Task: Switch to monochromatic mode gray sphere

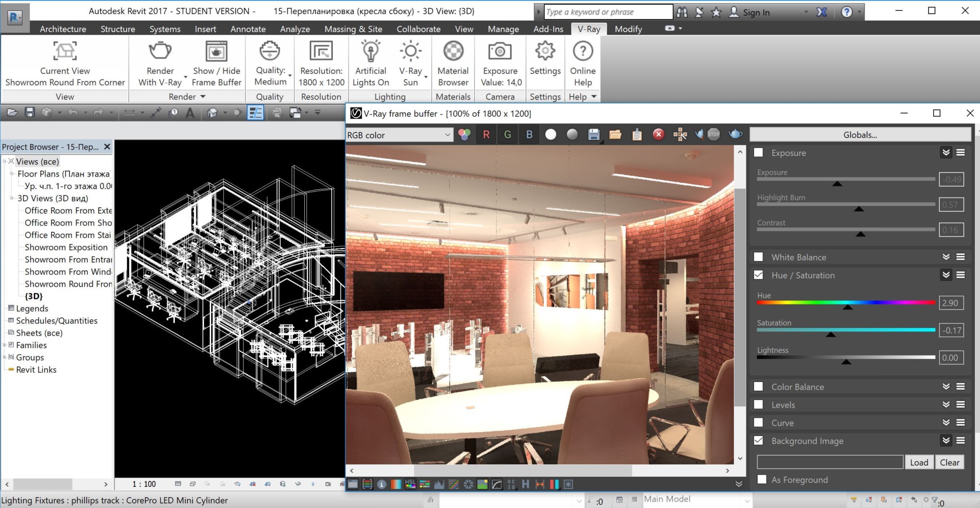Action: pos(572,134)
